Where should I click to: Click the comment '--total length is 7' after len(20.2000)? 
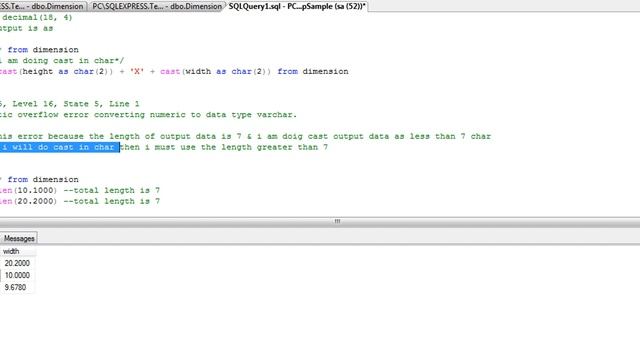(x=111, y=201)
